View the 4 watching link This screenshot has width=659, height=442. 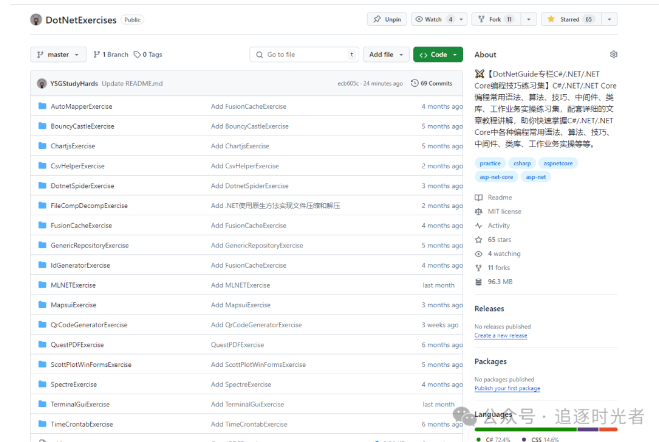[x=504, y=254]
